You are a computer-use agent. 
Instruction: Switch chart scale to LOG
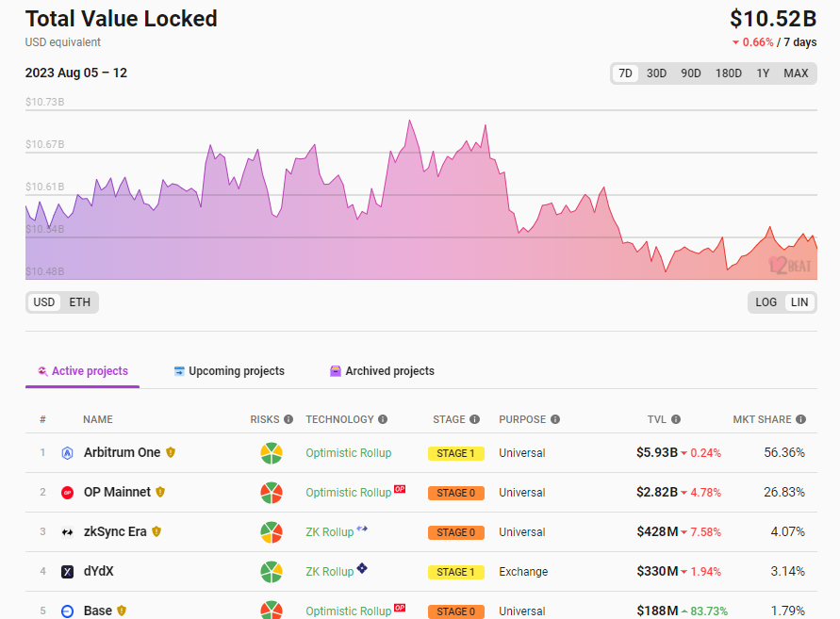pos(766,302)
